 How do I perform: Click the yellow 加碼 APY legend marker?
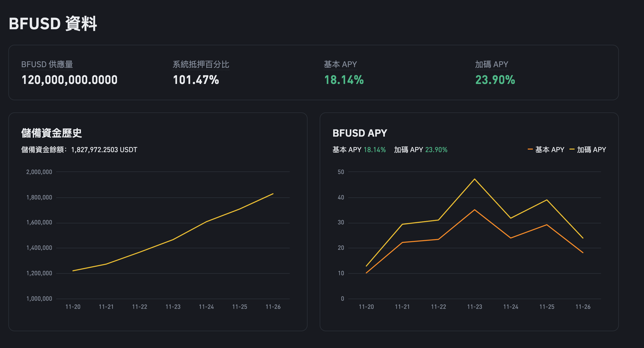(x=572, y=149)
